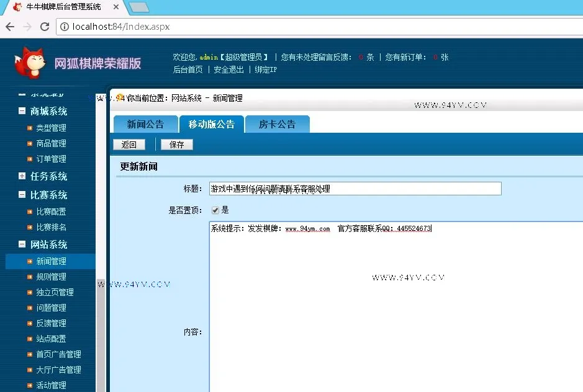Click the 您有新订单 notice
This screenshot has height=392, width=583.
tap(417, 57)
